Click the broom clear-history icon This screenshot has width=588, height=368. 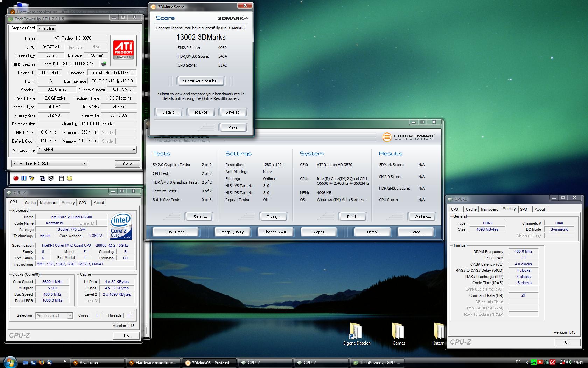[x=32, y=178]
